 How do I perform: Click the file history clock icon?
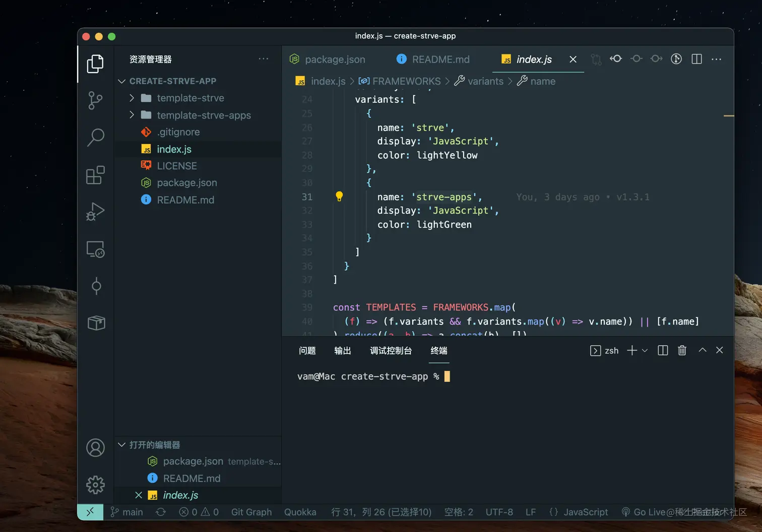pos(676,59)
